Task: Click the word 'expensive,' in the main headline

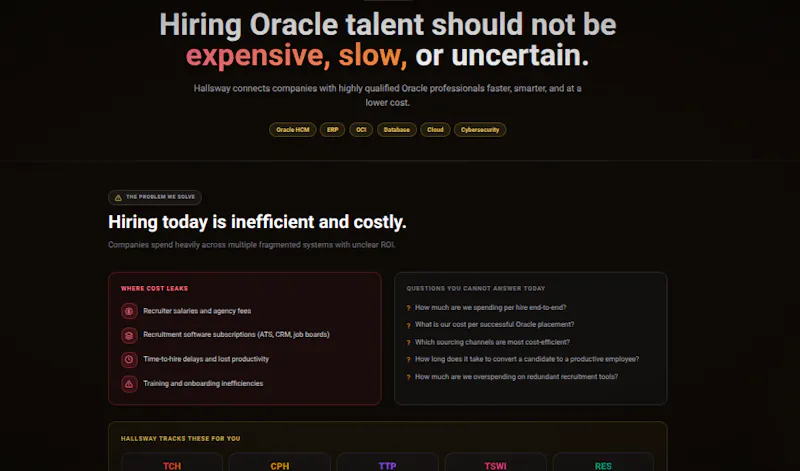Action: point(258,56)
